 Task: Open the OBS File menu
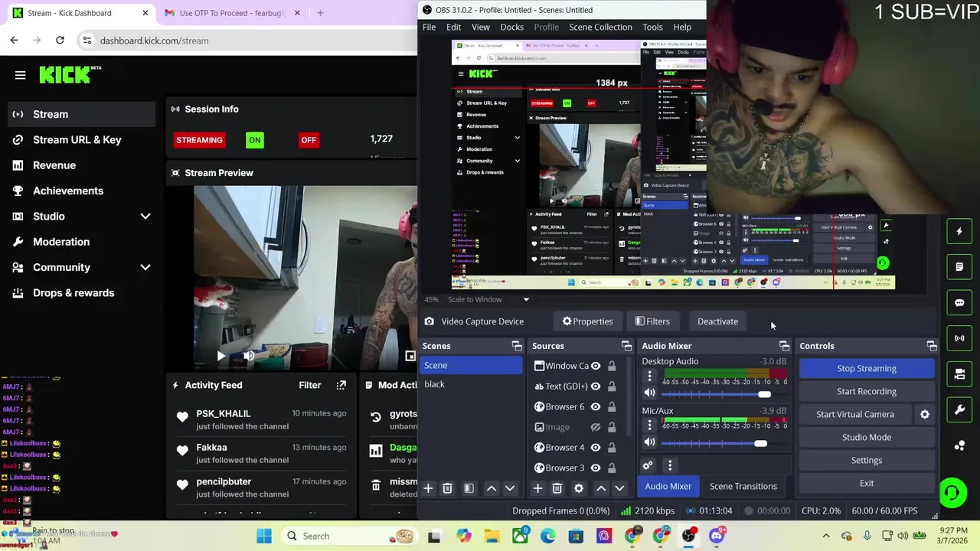429,27
